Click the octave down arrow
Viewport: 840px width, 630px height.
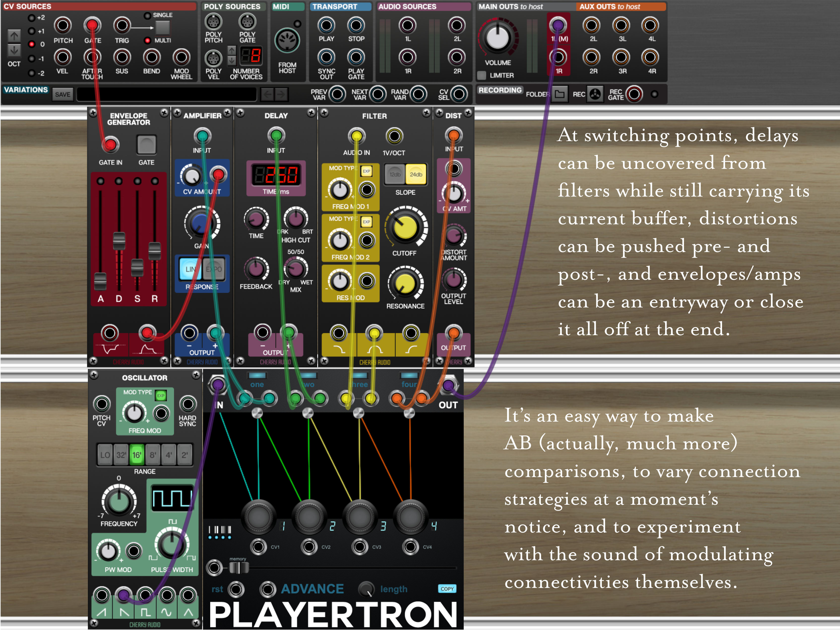[14, 50]
